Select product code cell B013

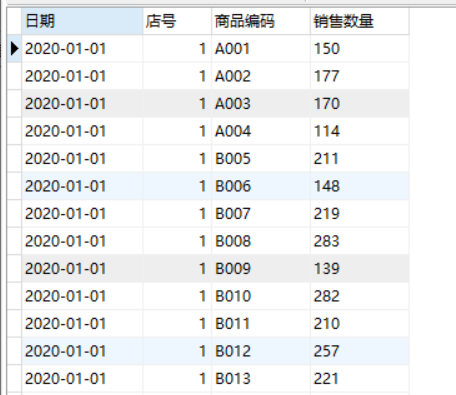click(x=261, y=379)
